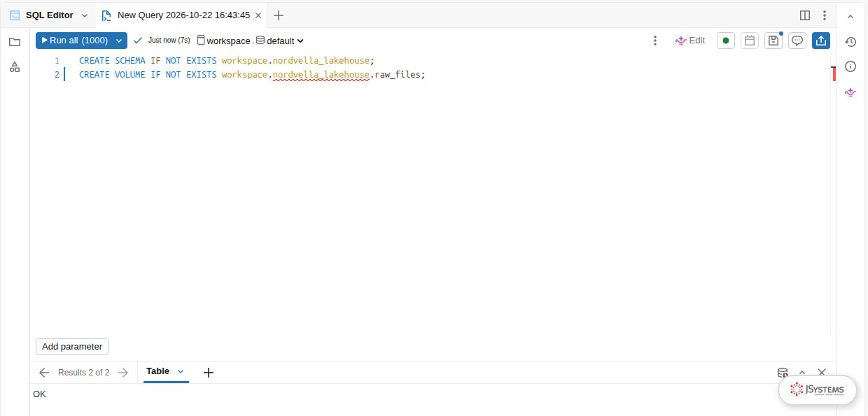
Task: Open the workspace folder browser icon
Action: tap(15, 42)
